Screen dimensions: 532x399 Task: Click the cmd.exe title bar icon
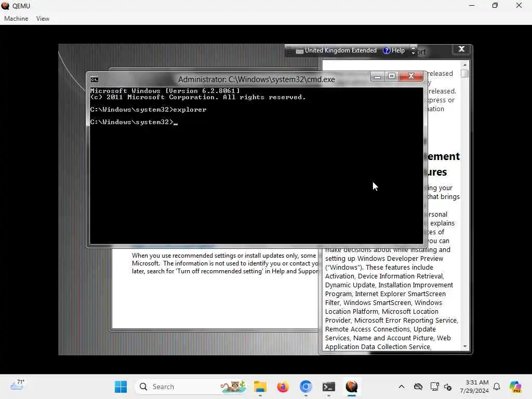click(x=95, y=79)
